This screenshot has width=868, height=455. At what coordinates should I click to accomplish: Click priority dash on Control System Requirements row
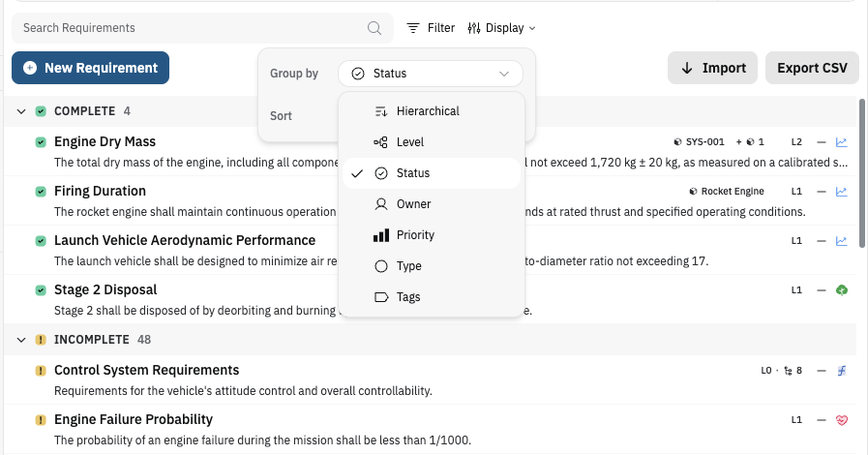(x=822, y=371)
